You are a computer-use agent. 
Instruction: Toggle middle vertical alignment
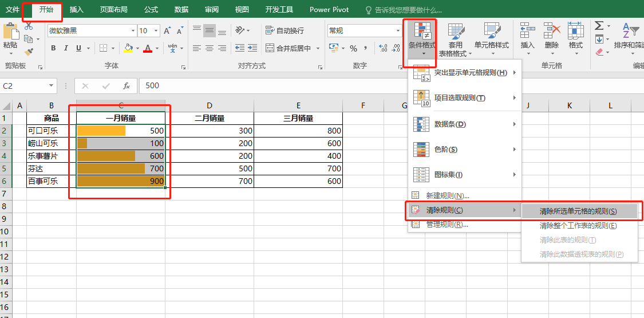210,30
